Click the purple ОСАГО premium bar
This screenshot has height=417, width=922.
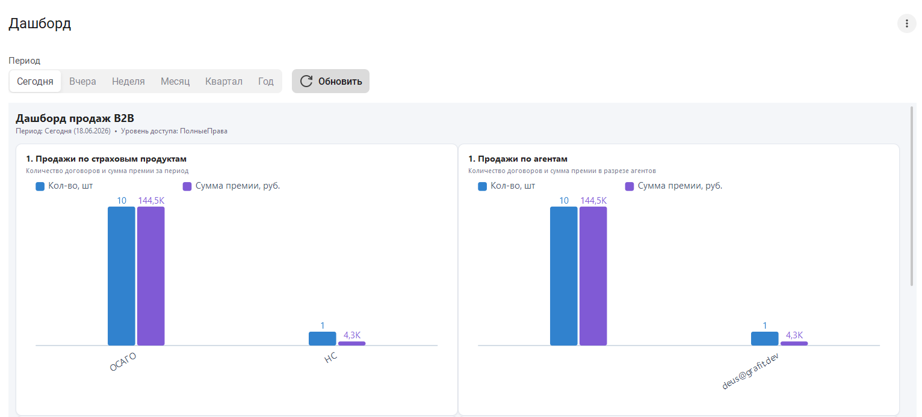click(151, 276)
